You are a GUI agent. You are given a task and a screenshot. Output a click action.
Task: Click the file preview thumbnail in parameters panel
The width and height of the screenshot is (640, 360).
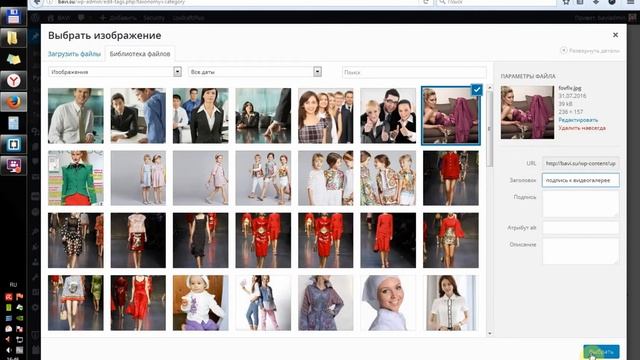coord(527,112)
